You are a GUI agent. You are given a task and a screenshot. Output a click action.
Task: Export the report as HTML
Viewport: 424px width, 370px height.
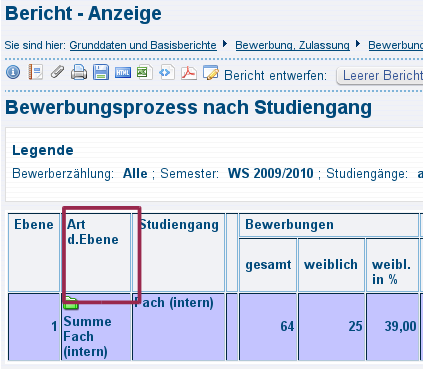(x=123, y=72)
